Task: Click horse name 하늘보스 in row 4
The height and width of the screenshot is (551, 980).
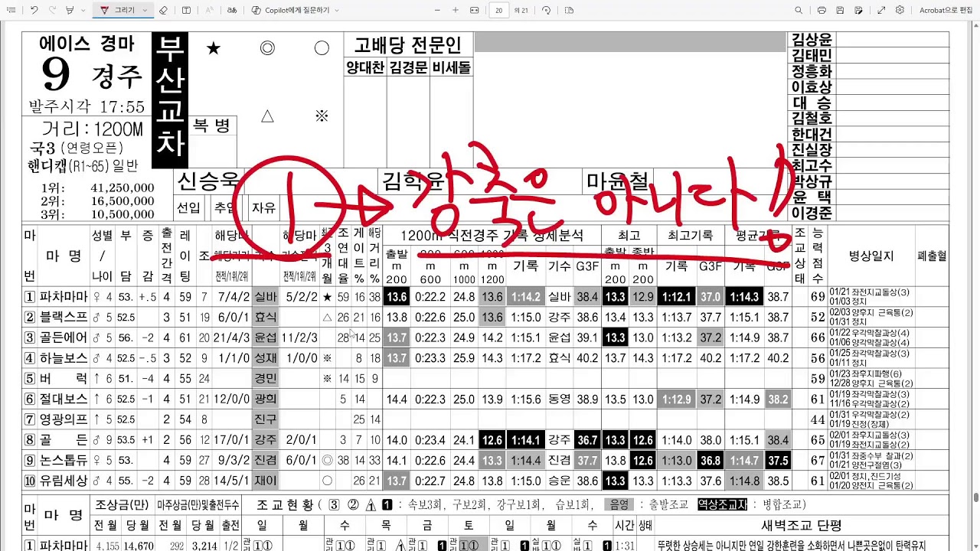Action: 64,357
